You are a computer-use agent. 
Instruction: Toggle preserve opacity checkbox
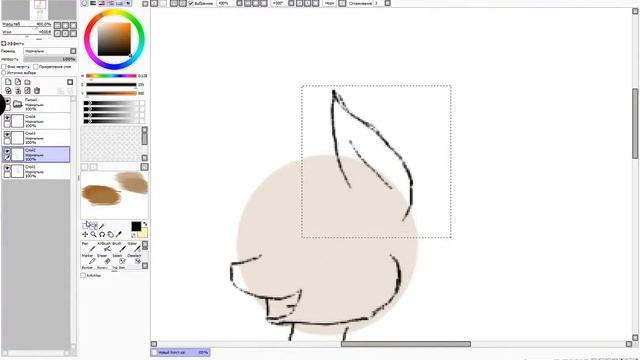pyautogui.click(x=4, y=67)
